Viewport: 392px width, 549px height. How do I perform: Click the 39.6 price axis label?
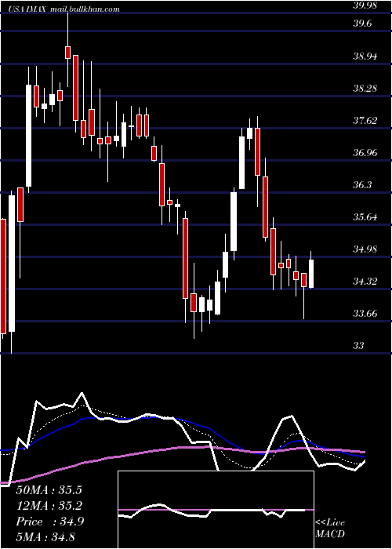click(x=362, y=23)
